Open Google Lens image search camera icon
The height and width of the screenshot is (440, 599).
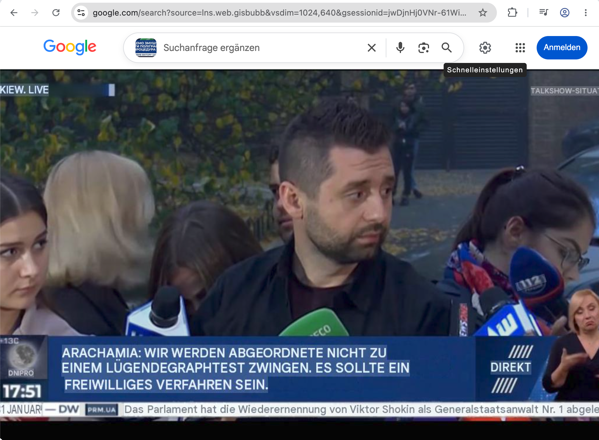point(424,48)
